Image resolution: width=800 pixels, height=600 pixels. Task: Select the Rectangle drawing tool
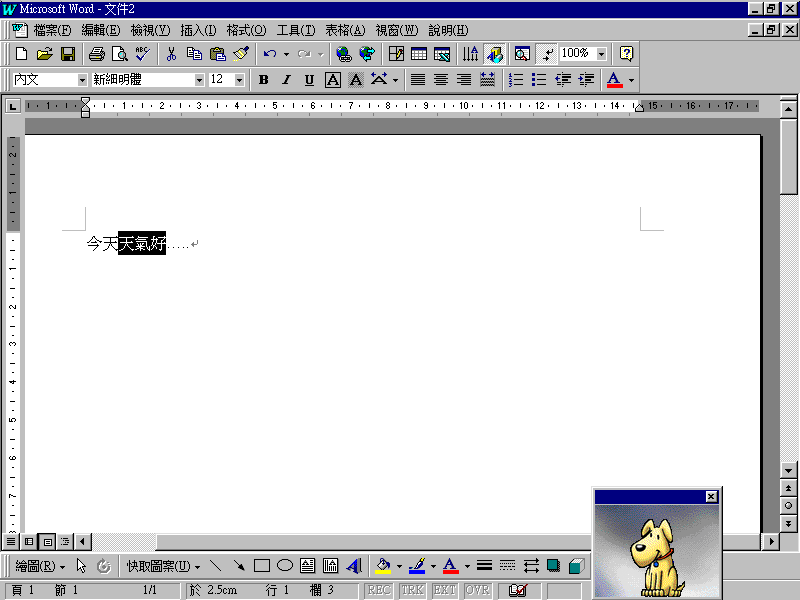[262, 566]
